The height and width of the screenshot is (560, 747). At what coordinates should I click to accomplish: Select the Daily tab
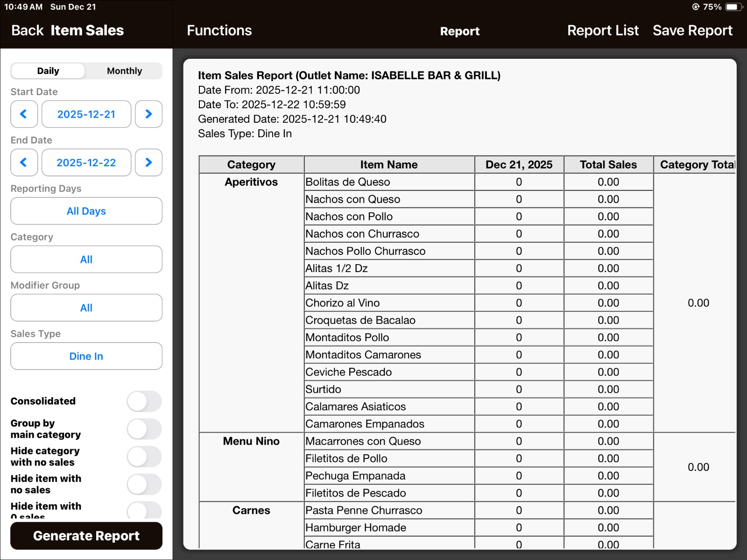tap(48, 71)
